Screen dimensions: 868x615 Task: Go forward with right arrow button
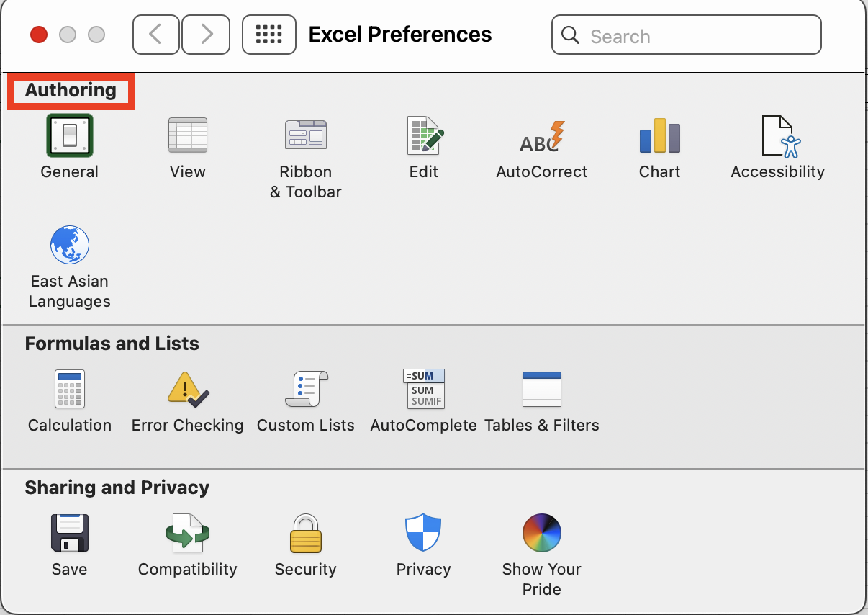tap(206, 35)
